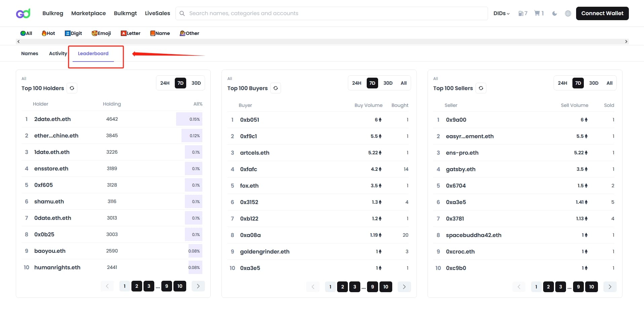Toggle dark mode moon icon
This screenshot has width=644, height=311.
click(x=555, y=13)
